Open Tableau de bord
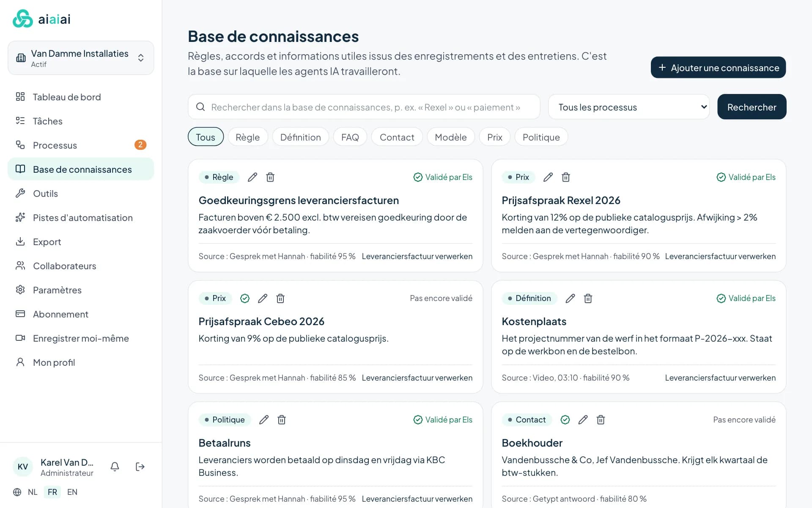 [x=81, y=97]
